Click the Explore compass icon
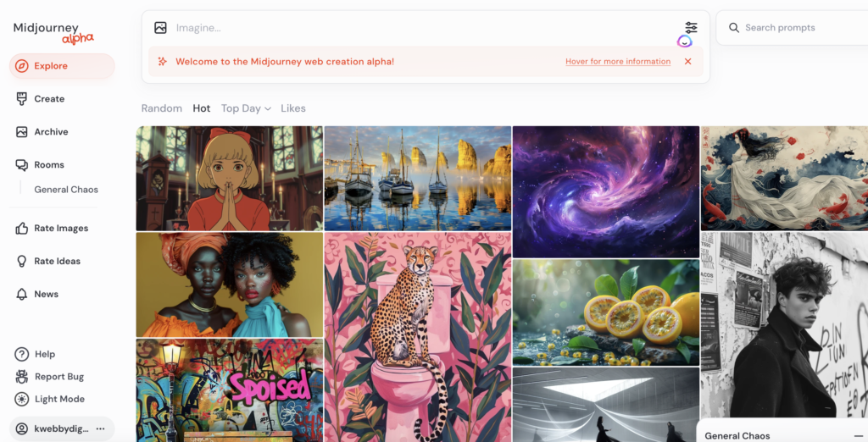Screen dimensions: 868x442 click(x=21, y=66)
